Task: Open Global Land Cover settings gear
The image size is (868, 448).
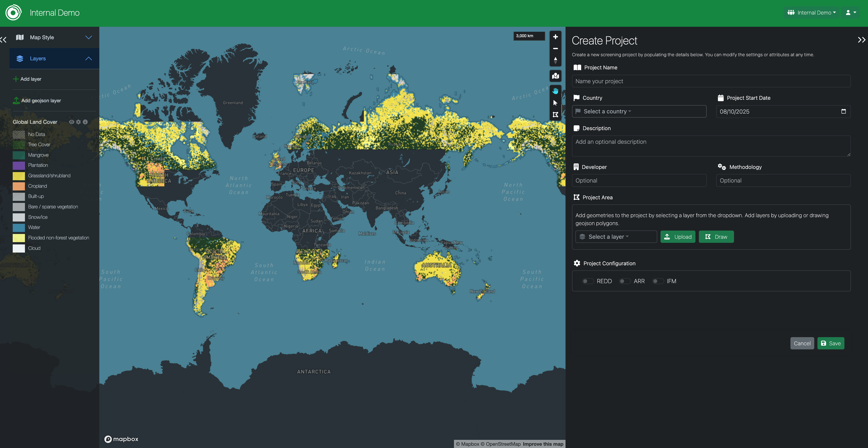Action: pyautogui.click(x=78, y=122)
